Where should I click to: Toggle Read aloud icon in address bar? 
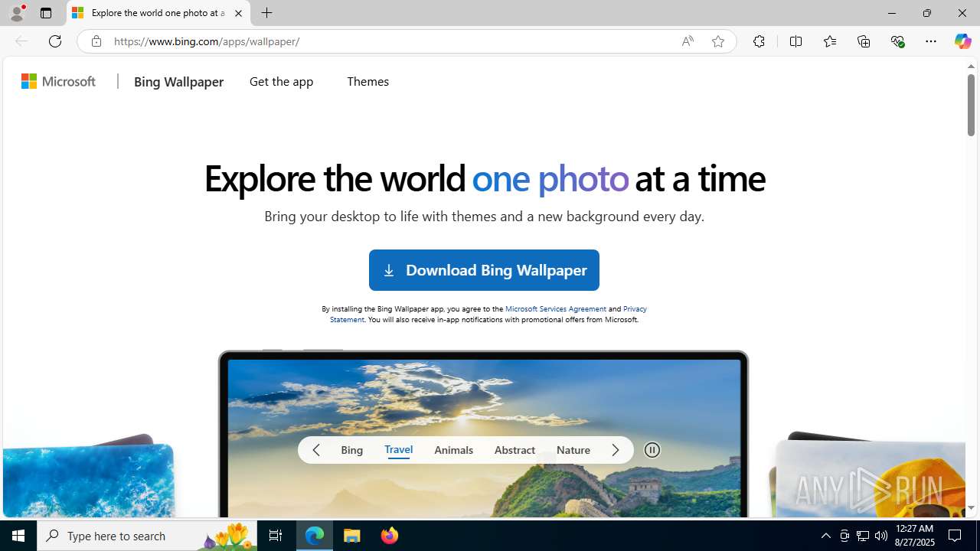click(x=688, y=41)
